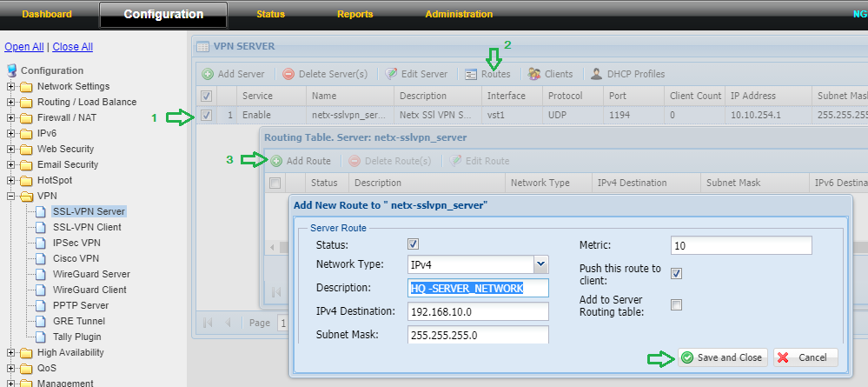
Task: Click the Metric input field
Action: [741, 245]
